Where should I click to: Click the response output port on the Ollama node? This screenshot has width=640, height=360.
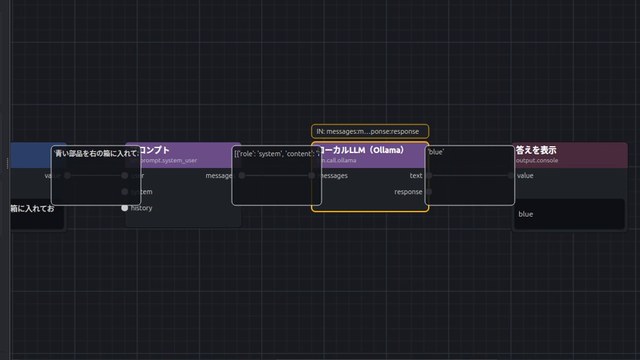(x=429, y=191)
